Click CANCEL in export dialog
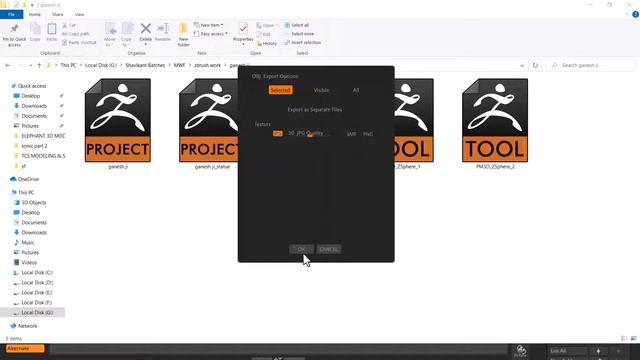640x360 pixels. (x=329, y=249)
